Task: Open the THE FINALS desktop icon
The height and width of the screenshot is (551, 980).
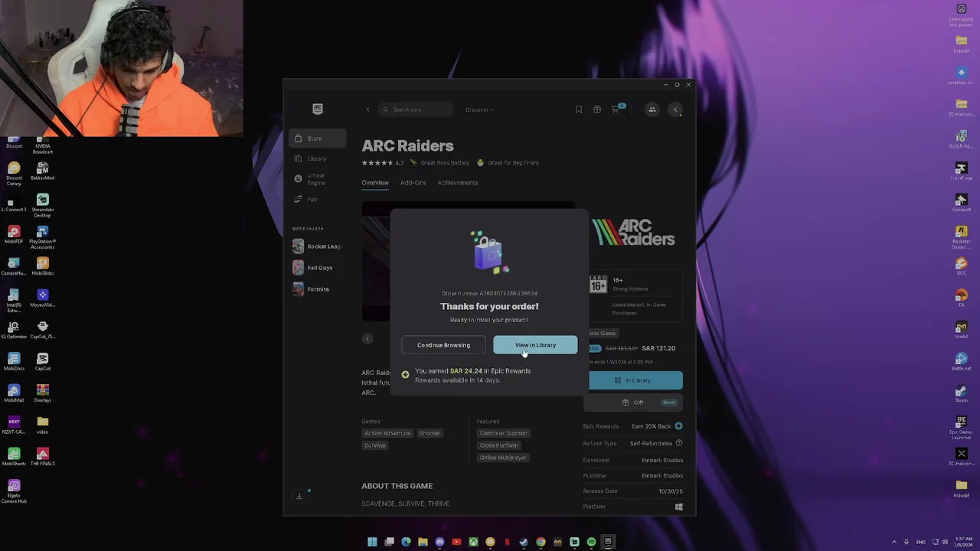Action: tap(43, 457)
